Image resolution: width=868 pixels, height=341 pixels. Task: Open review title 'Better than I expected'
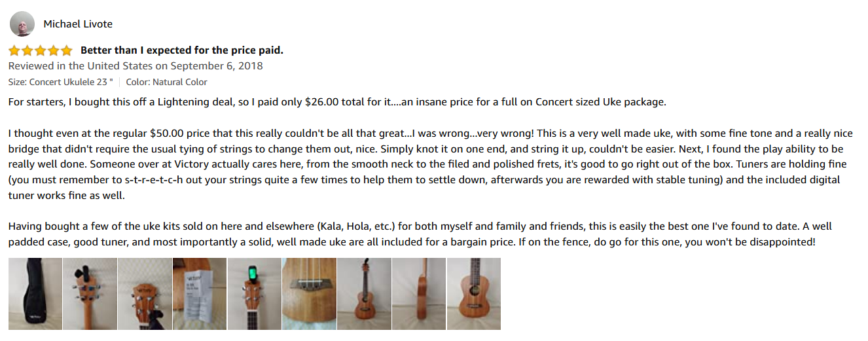tap(182, 50)
